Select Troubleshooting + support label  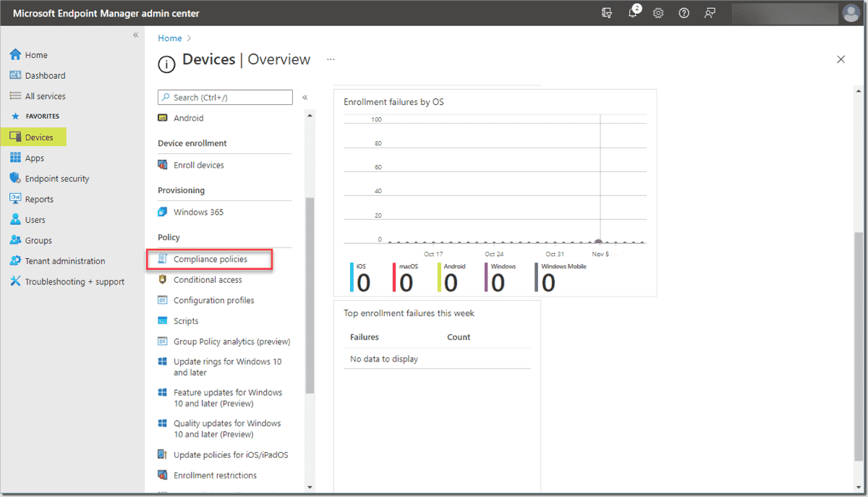pos(75,281)
